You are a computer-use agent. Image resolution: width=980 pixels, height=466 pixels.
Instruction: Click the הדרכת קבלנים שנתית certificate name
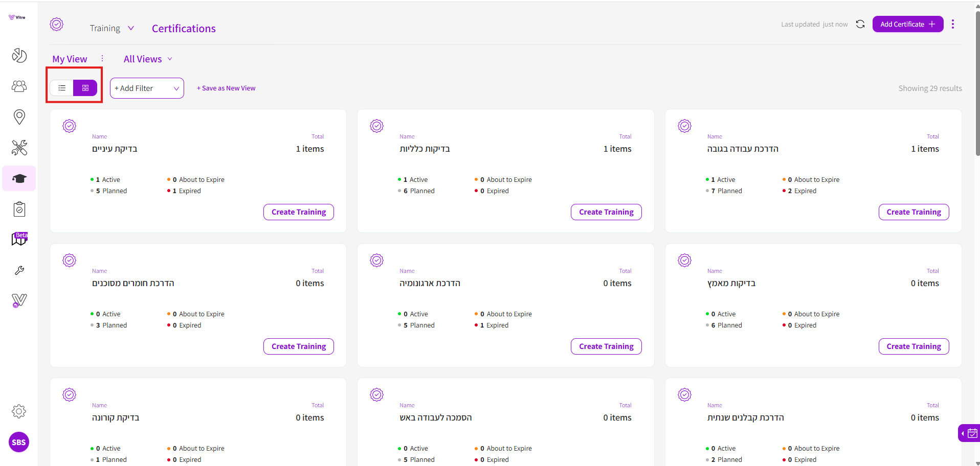click(745, 417)
